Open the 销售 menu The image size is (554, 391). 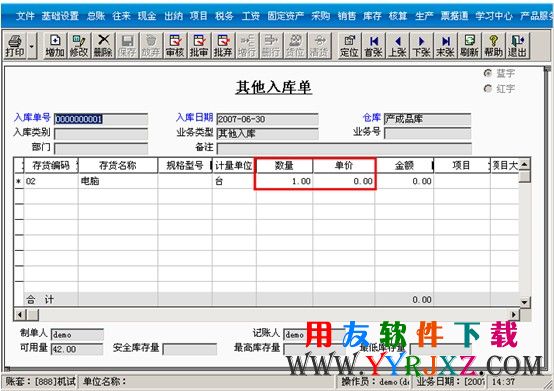(347, 16)
